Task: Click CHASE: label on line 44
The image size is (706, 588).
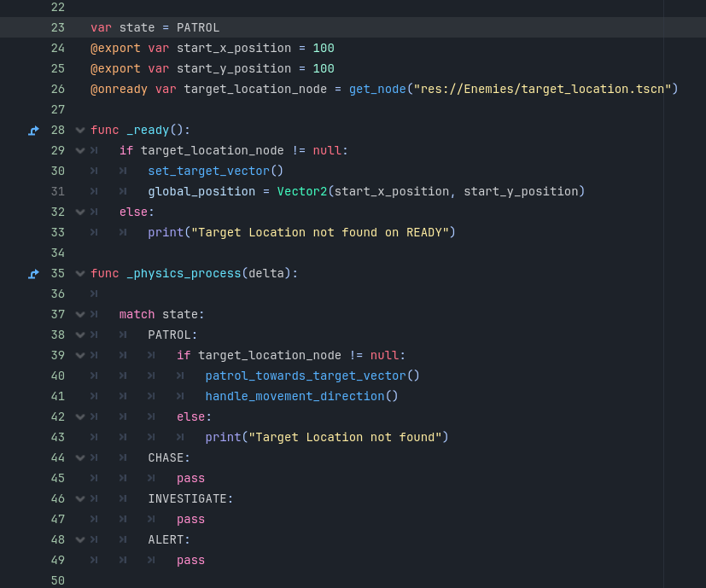Action: pyautogui.click(x=169, y=458)
